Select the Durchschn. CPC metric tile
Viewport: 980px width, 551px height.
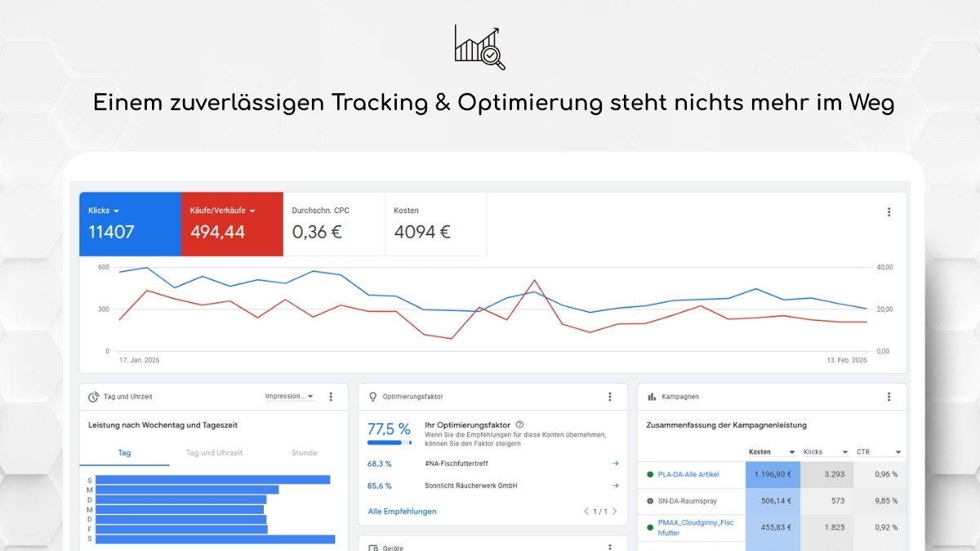334,224
